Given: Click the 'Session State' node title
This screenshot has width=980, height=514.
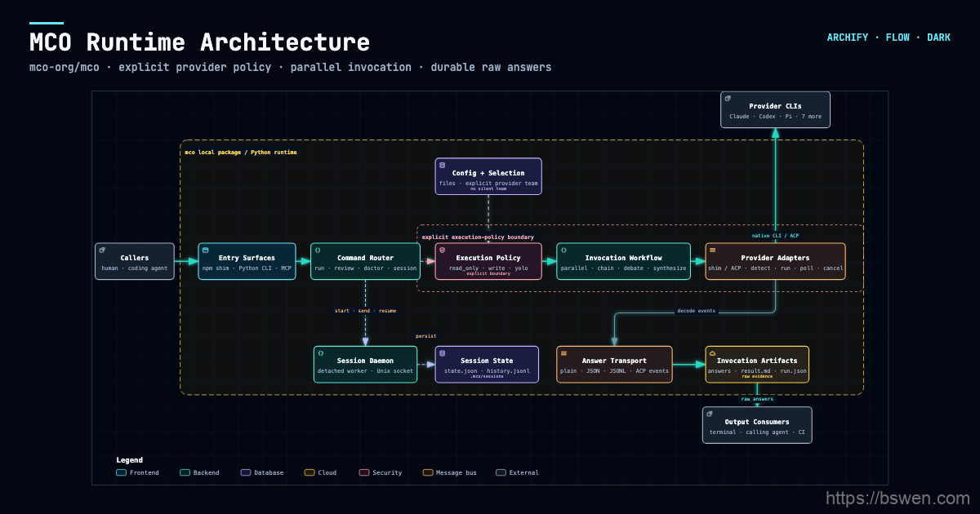Looking at the screenshot, I should [x=487, y=361].
